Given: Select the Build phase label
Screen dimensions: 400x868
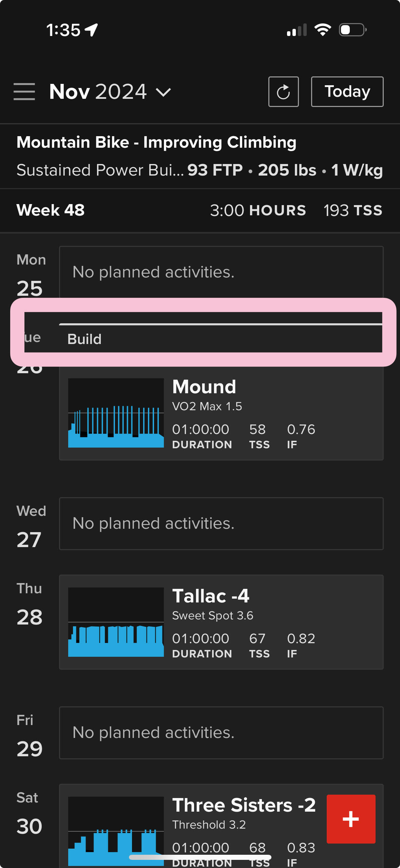Looking at the screenshot, I should coord(84,339).
